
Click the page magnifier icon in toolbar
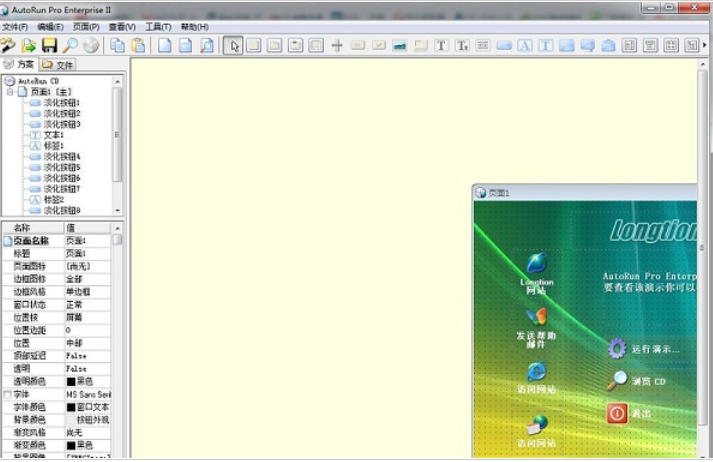207,45
